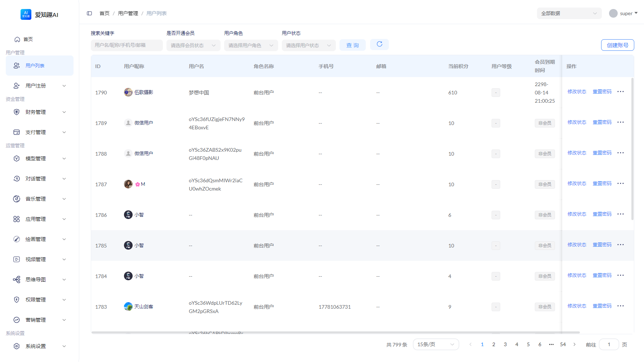644x362 pixels.
Task: Expand the 系统设置 chevron
Action: click(x=64, y=346)
